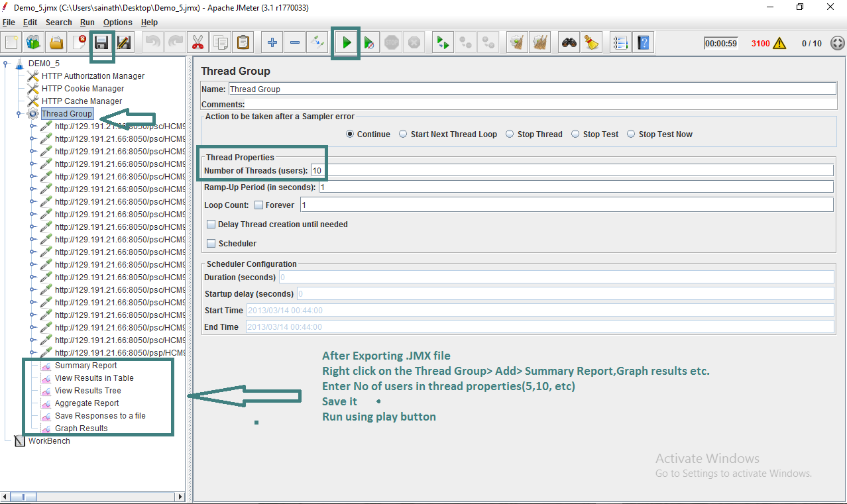This screenshot has width=847, height=504.
Task: Click Start no pauses icon
Action: pos(369,43)
